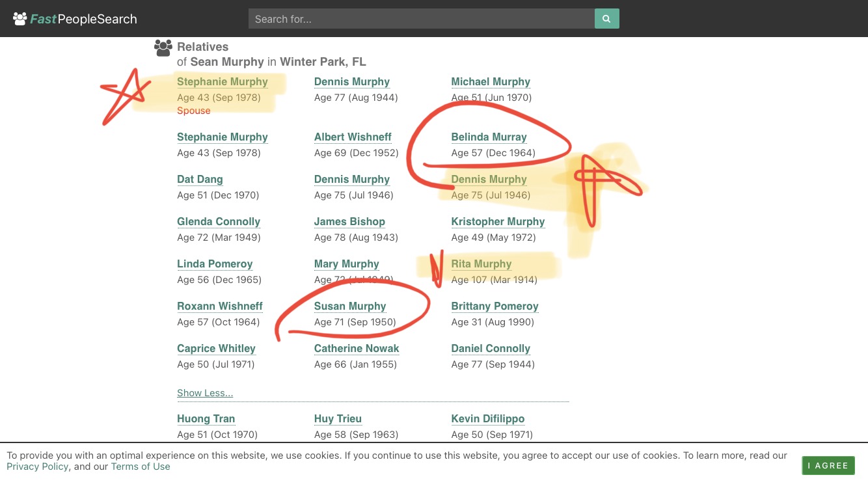Open the Mary Murphy link

point(347,264)
